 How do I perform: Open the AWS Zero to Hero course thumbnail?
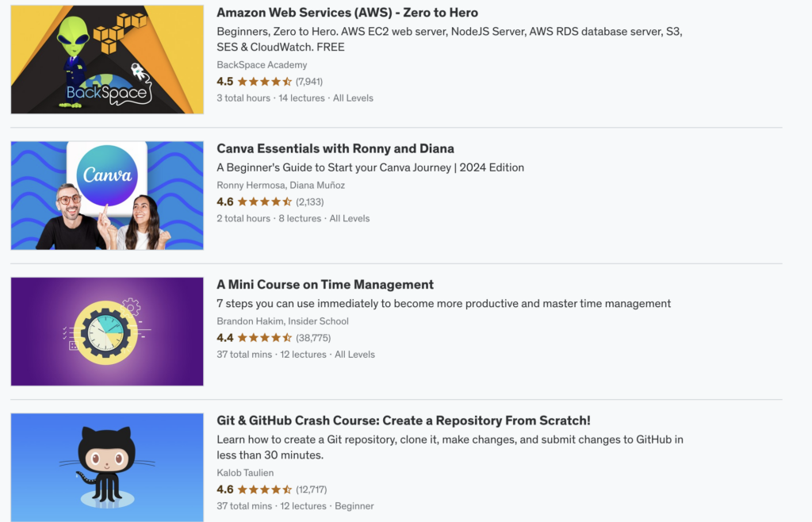coord(107,59)
